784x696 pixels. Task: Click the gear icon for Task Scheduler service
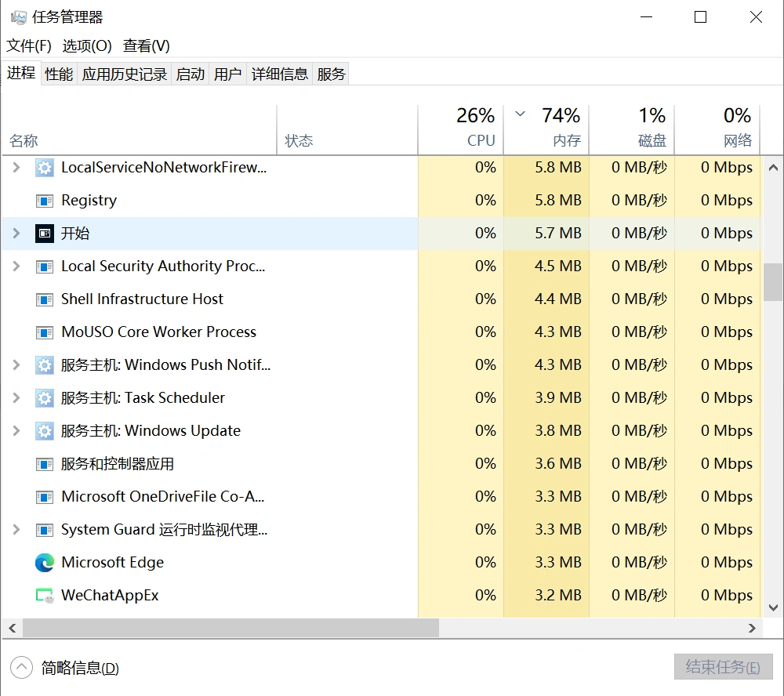pyautogui.click(x=45, y=398)
